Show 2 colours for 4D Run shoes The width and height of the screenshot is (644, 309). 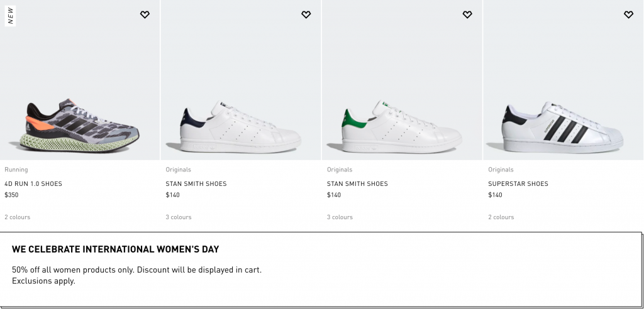tap(18, 217)
